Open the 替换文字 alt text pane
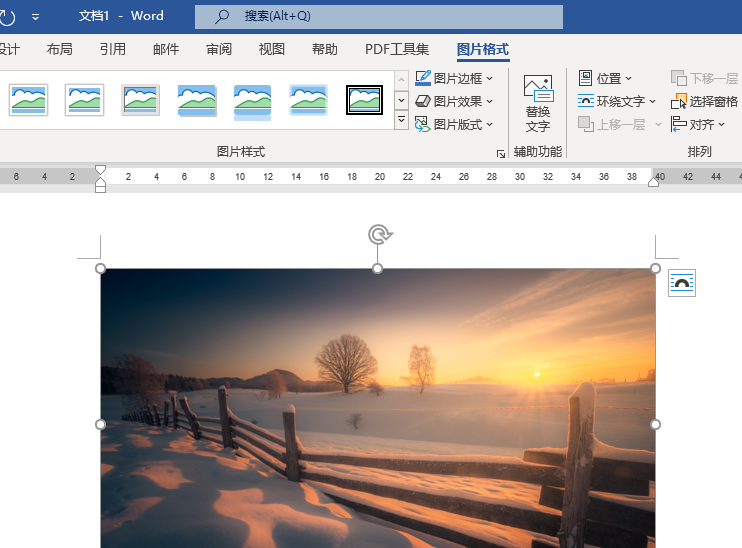 (538, 104)
